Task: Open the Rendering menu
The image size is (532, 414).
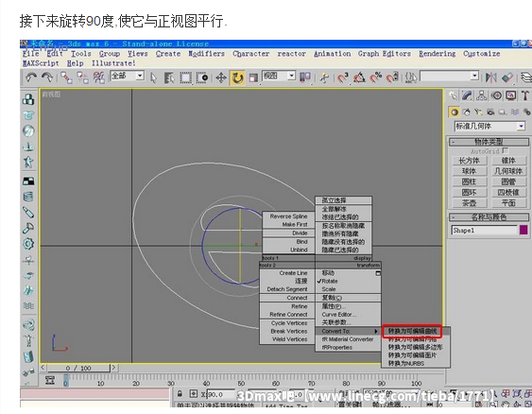Action: pos(438,54)
